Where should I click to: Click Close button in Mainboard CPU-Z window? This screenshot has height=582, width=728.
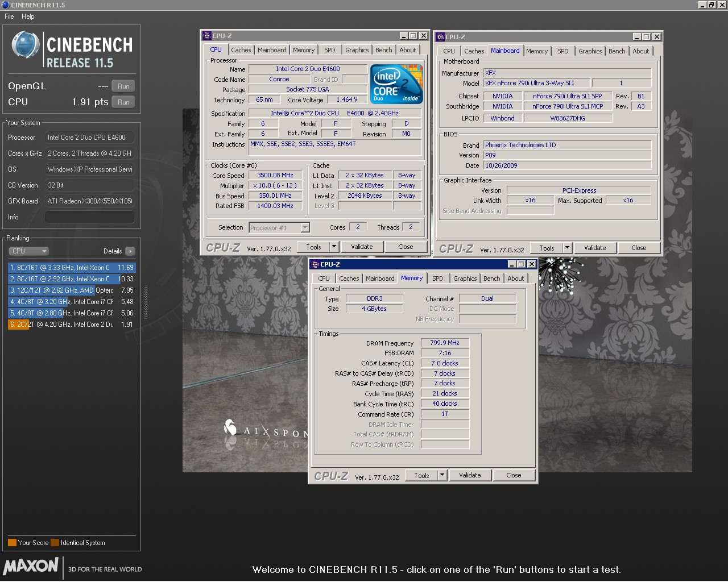click(639, 248)
